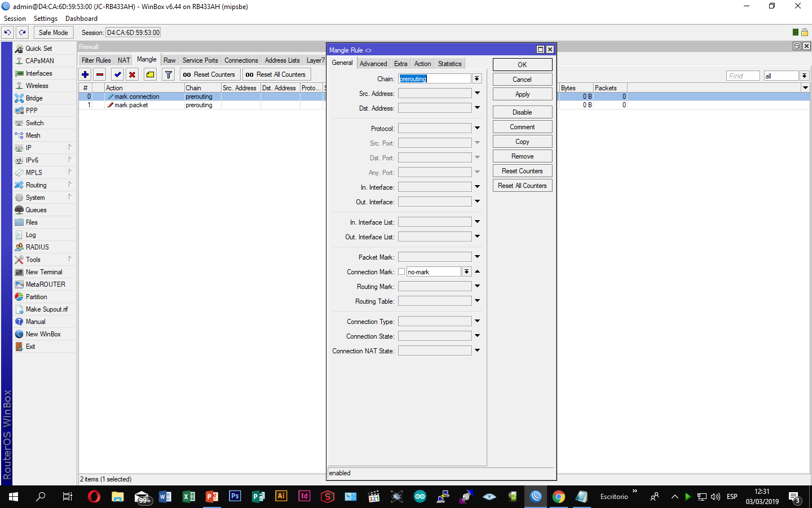Click the padlock icon at top right

tap(805, 32)
